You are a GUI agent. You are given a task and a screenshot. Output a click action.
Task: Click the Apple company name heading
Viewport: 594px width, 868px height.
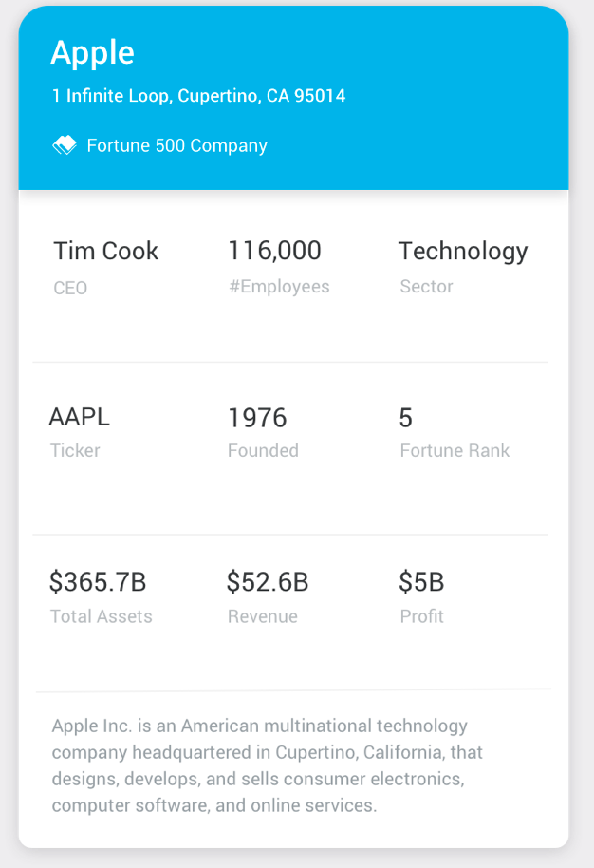92,53
